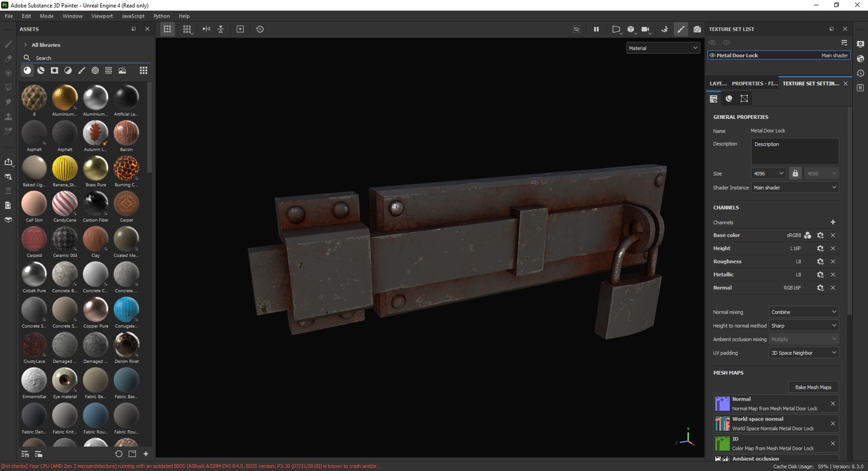Open the 3D cube display options

[x=631, y=29]
